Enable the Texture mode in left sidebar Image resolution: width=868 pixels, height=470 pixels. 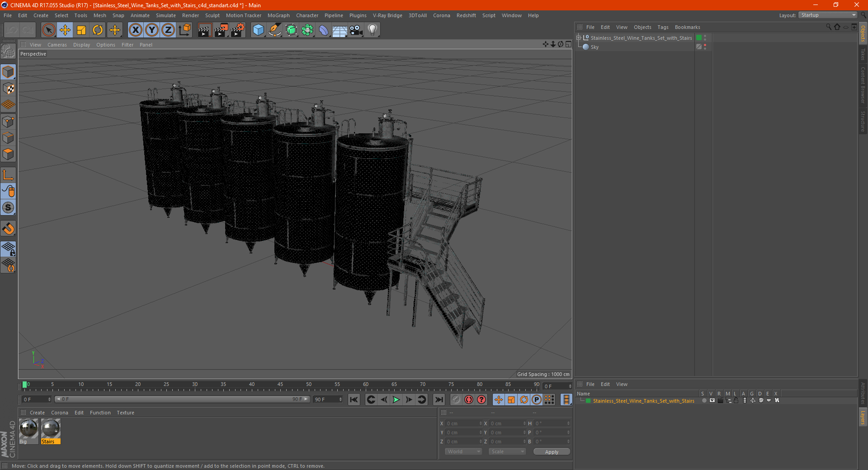click(x=8, y=89)
